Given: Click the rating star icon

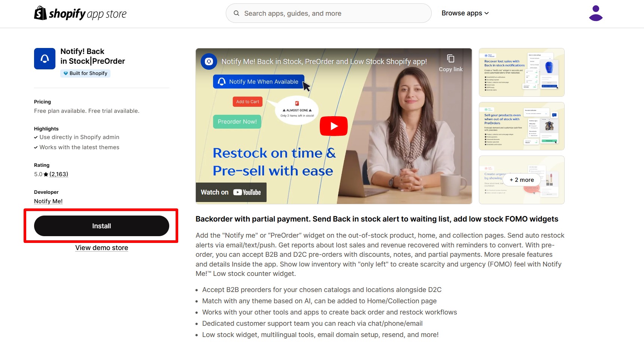Looking at the screenshot, I should click(x=46, y=174).
